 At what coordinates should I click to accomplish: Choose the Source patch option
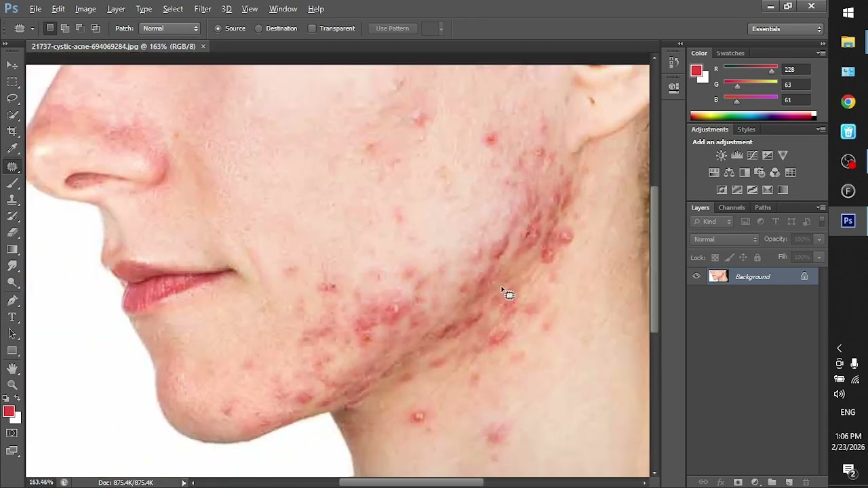pyautogui.click(x=230, y=28)
